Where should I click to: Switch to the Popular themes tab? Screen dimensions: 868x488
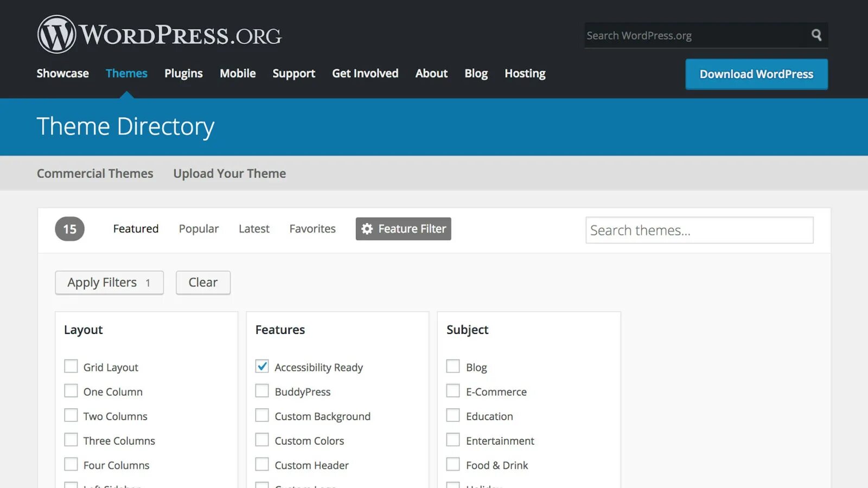click(x=199, y=229)
